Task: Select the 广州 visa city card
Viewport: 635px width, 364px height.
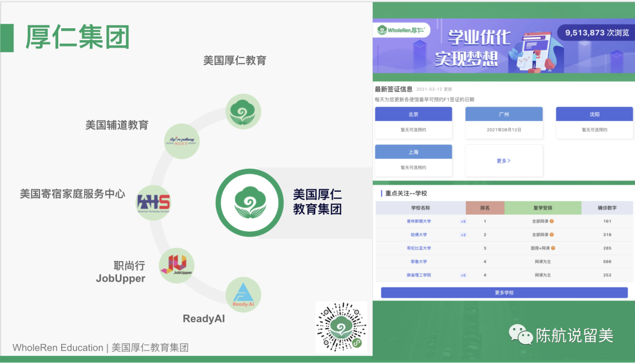Action: (x=504, y=122)
